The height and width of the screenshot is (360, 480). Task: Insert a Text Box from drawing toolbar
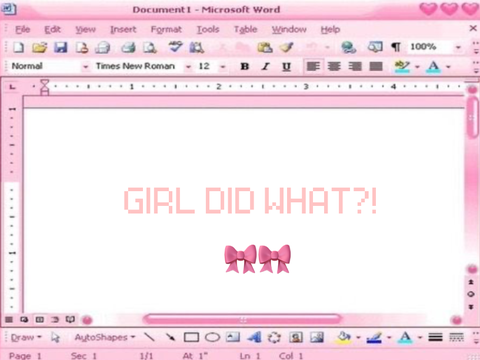(233, 337)
